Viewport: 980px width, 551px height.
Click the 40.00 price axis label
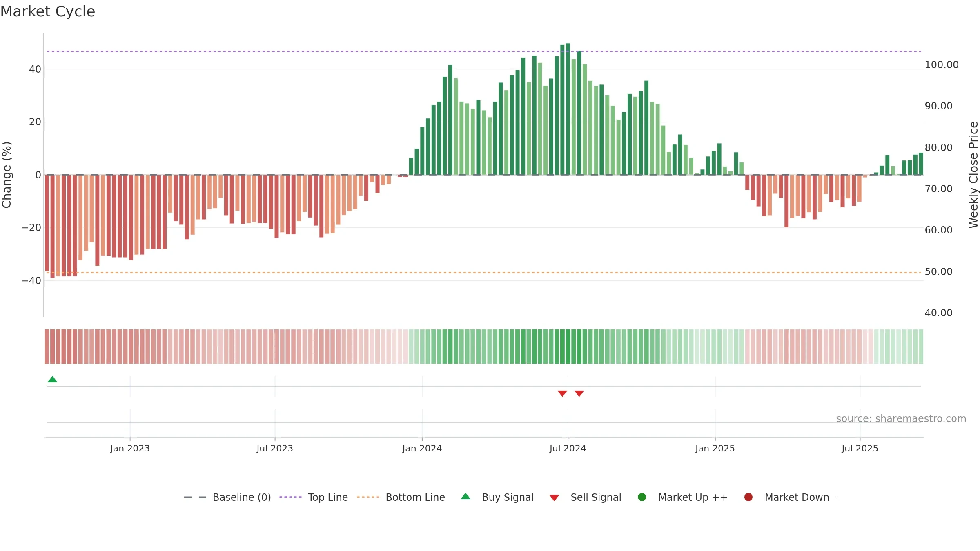[x=939, y=313]
